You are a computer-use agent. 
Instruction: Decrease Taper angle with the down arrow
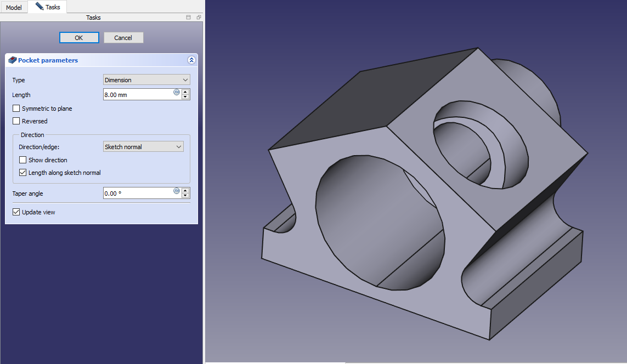click(x=185, y=196)
